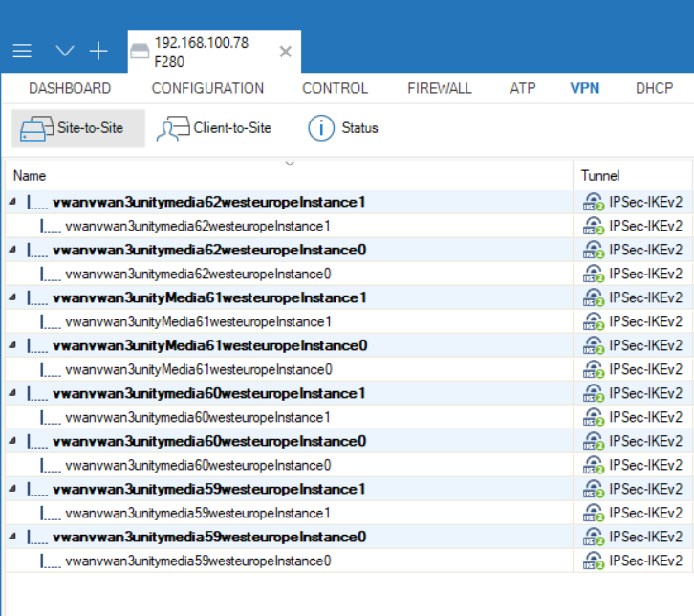Image resolution: width=694 pixels, height=616 pixels.
Task: Collapse bold vwanvwan3unitymedia60westeuropeInstance1 group
Action: (12, 393)
